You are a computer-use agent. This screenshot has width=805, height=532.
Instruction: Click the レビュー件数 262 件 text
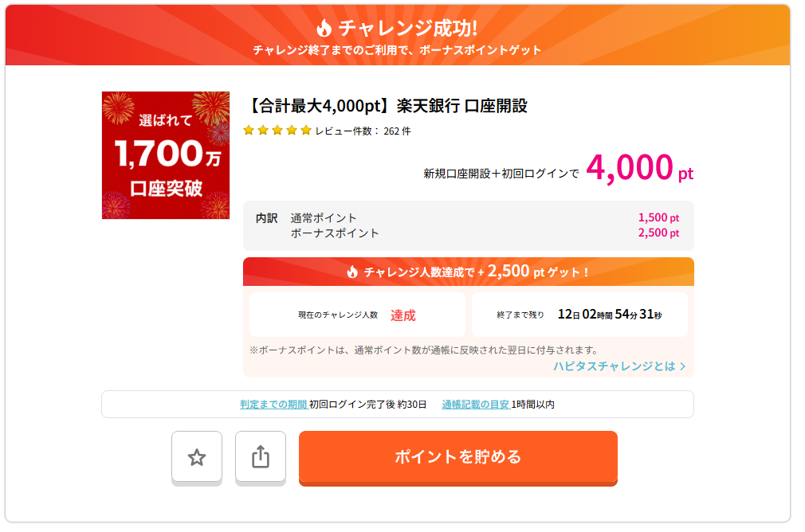click(x=363, y=131)
